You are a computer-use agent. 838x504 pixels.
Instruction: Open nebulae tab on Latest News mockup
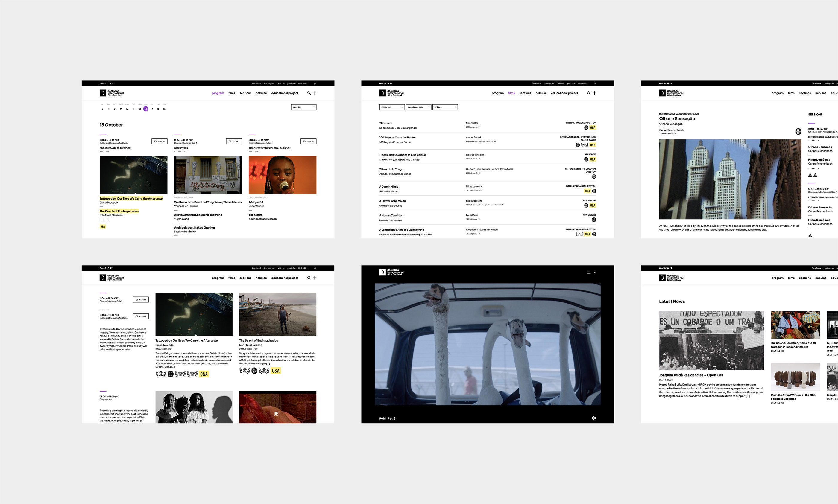(x=821, y=278)
